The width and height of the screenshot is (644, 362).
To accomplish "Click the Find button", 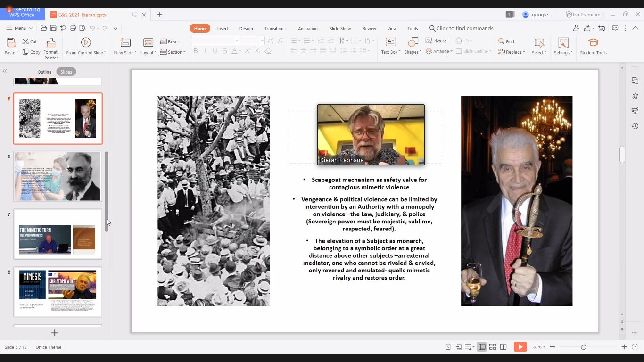I will coord(506,41).
